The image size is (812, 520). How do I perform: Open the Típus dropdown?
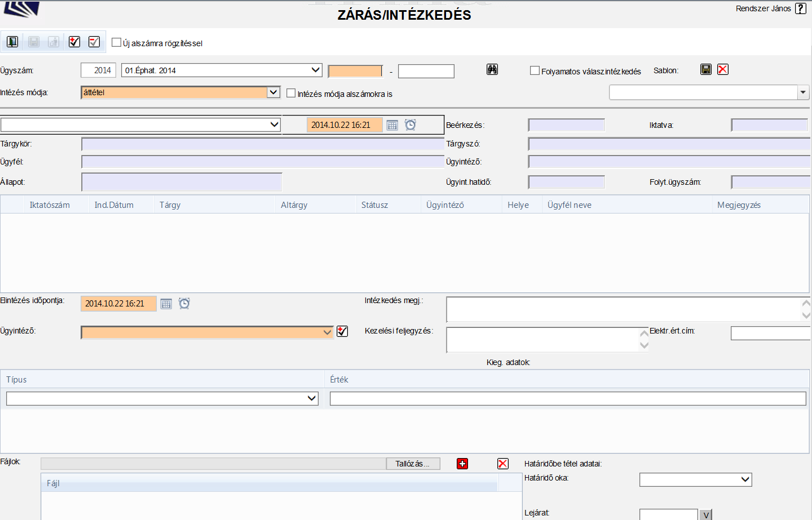coord(312,398)
